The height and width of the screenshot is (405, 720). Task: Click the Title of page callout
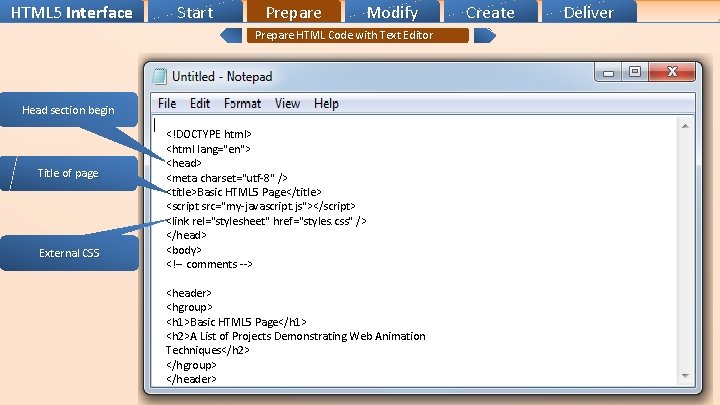[x=68, y=173]
